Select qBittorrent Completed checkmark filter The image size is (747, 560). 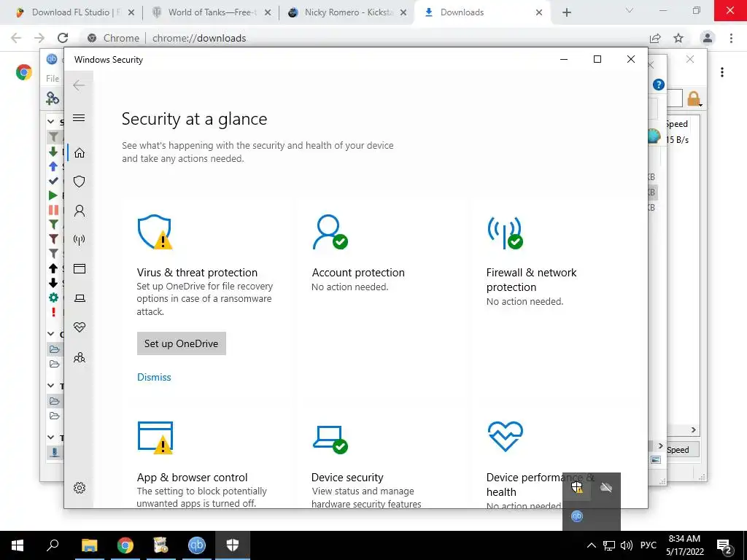(53, 181)
